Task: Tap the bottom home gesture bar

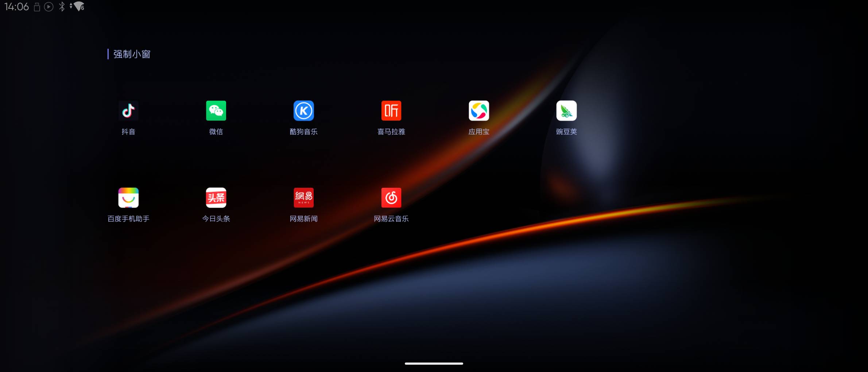Action: coord(434,363)
